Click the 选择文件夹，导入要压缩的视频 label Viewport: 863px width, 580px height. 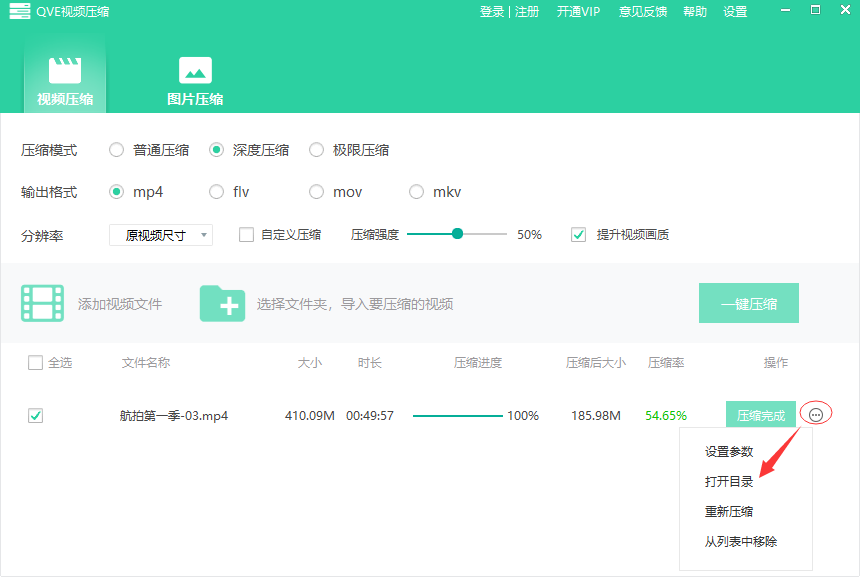click(x=355, y=304)
